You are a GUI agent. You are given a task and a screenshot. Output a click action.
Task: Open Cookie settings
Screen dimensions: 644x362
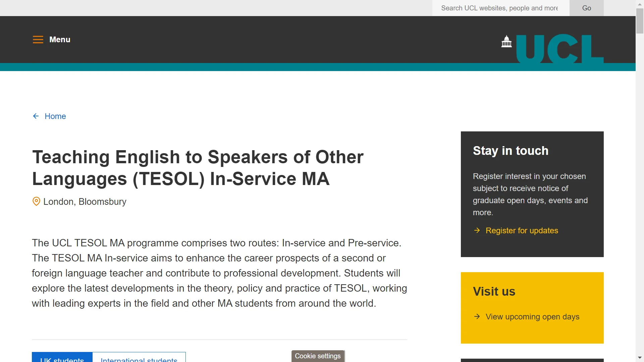point(318,356)
